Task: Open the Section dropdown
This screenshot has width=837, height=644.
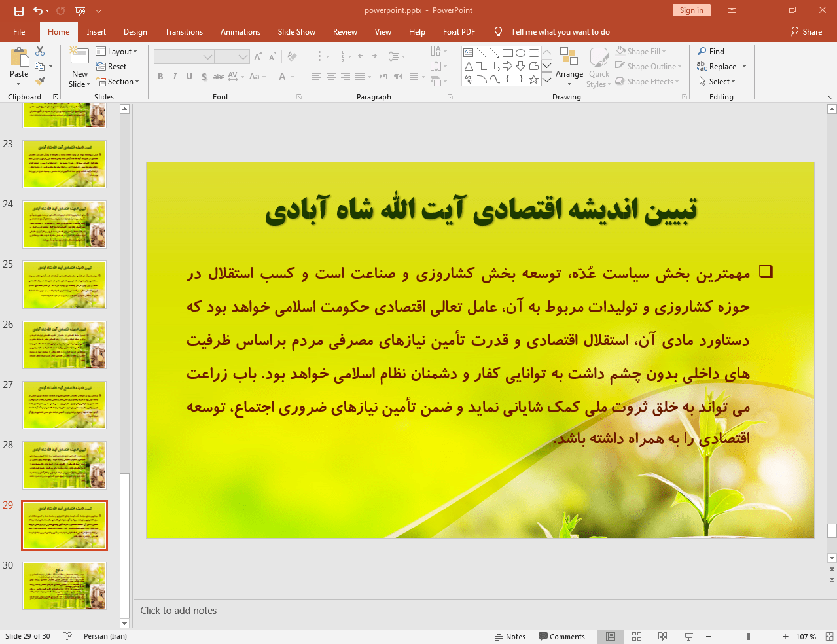Action: pos(118,82)
